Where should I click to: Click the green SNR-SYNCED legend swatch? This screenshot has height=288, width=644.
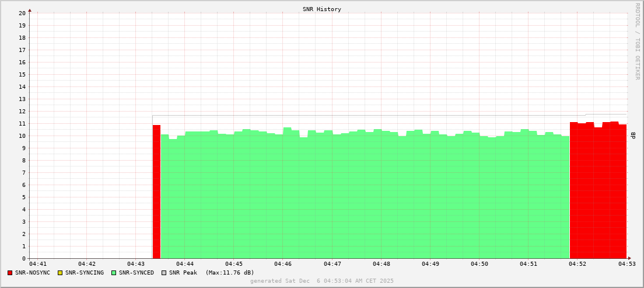[114, 273]
